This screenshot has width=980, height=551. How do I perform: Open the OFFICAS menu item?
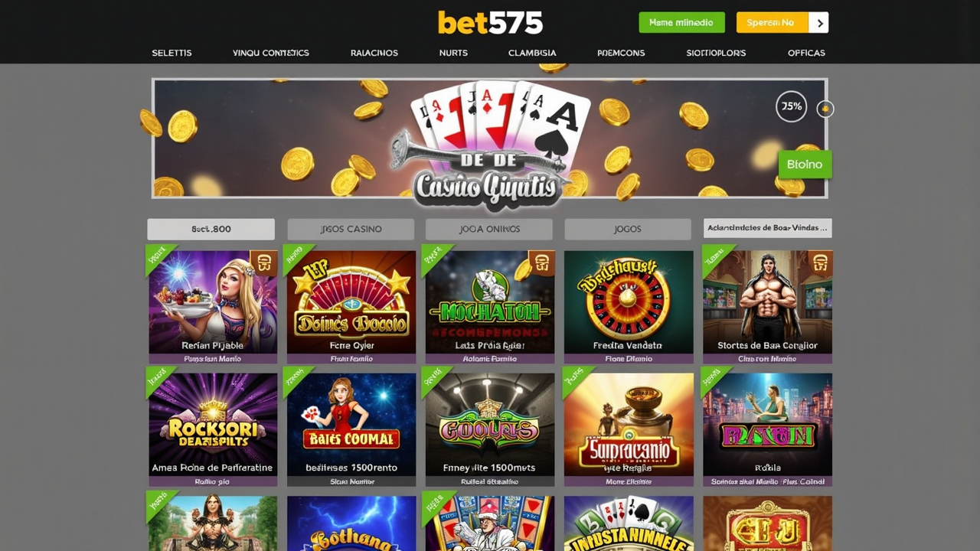click(806, 53)
